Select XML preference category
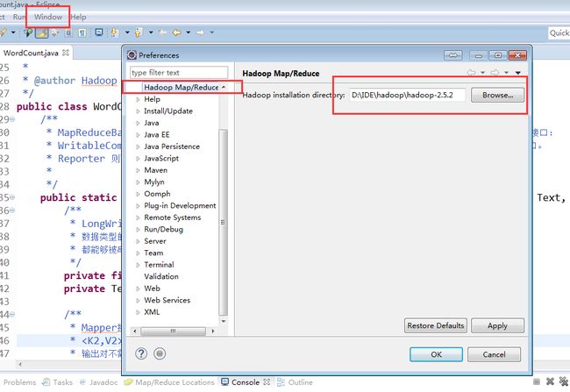The height and width of the screenshot is (392, 570). click(152, 312)
